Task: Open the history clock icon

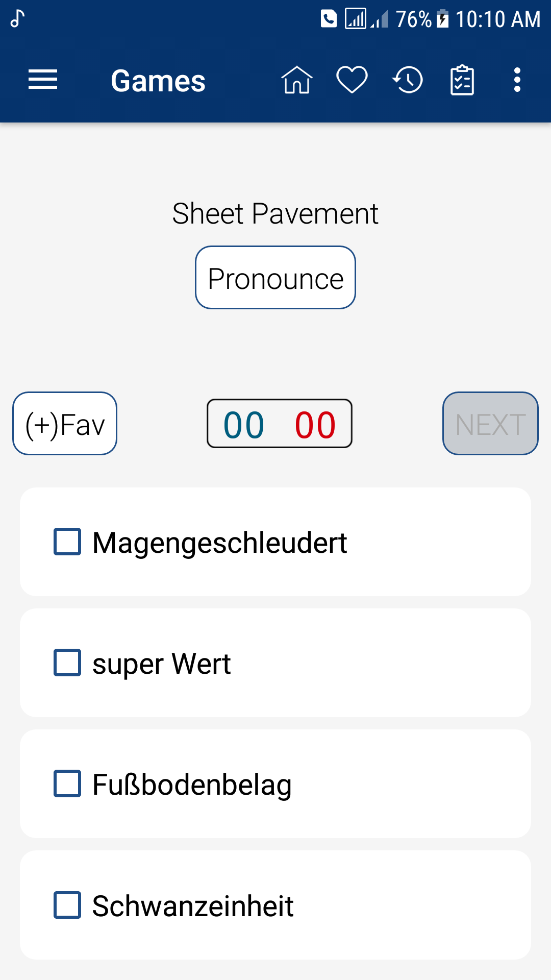Action: [408, 80]
